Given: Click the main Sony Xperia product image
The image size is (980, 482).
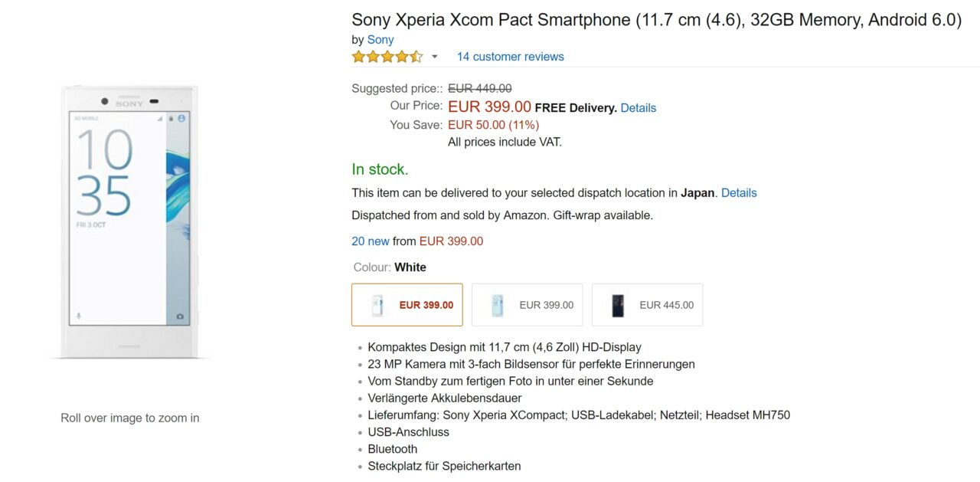Looking at the screenshot, I should coord(129,221).
